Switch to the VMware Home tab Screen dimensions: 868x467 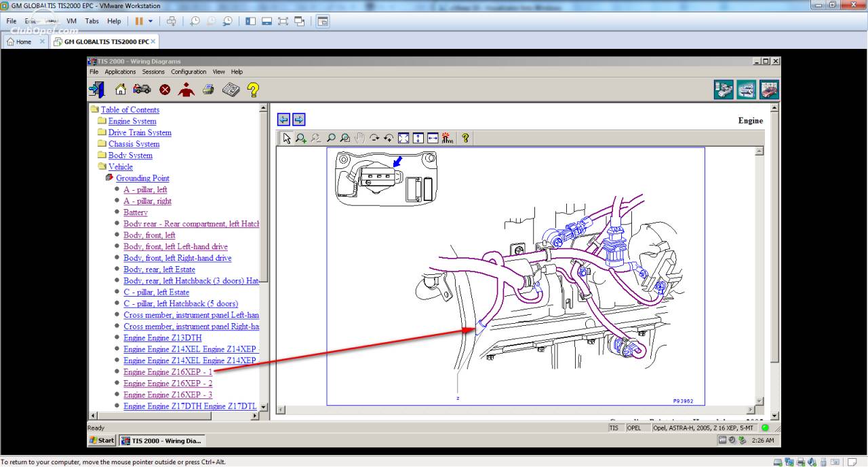pos(24,41)
